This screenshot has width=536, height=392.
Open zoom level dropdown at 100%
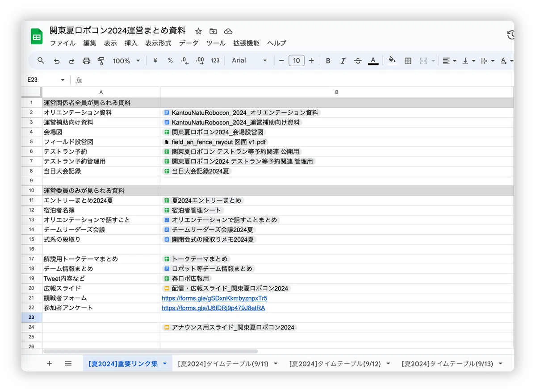point(126,61)
